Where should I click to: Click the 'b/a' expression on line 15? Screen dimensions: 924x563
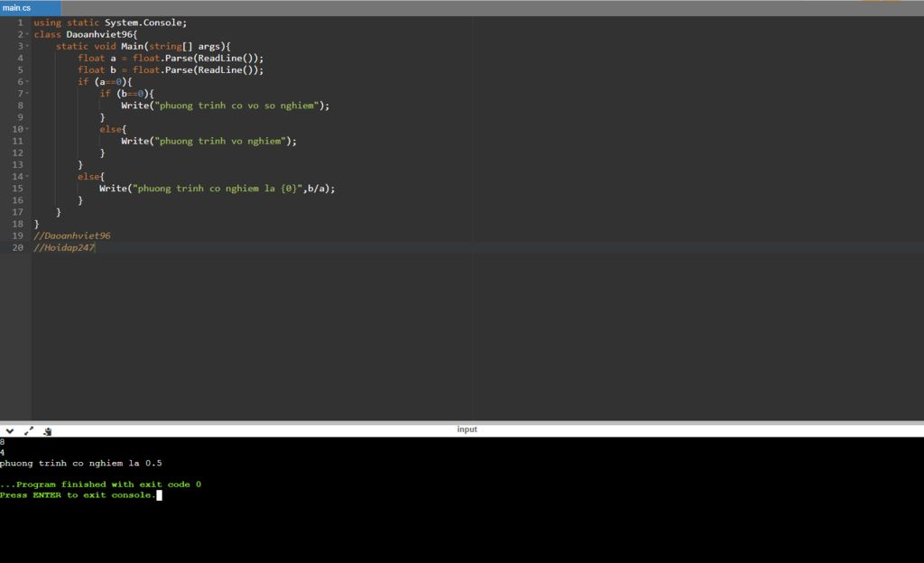click(316, 189)
